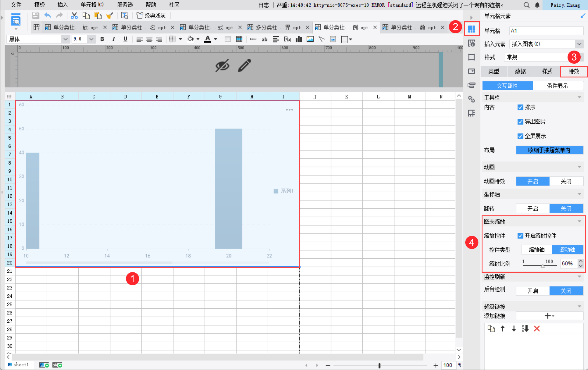The image size is (588, 370).
Task: Click the format painter brush icon
Action: [110, 15]
